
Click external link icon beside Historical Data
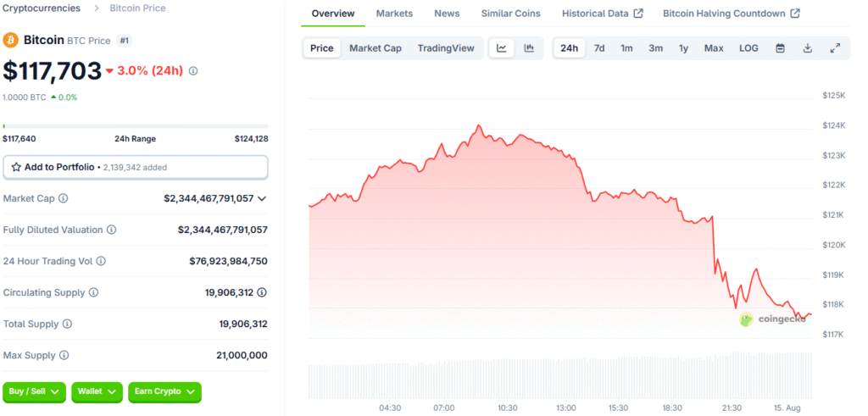click(638, 14)
